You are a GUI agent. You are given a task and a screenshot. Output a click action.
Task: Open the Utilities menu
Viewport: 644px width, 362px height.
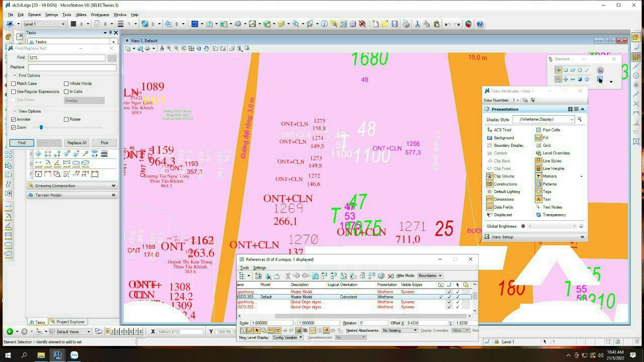[x=80, y=15]
